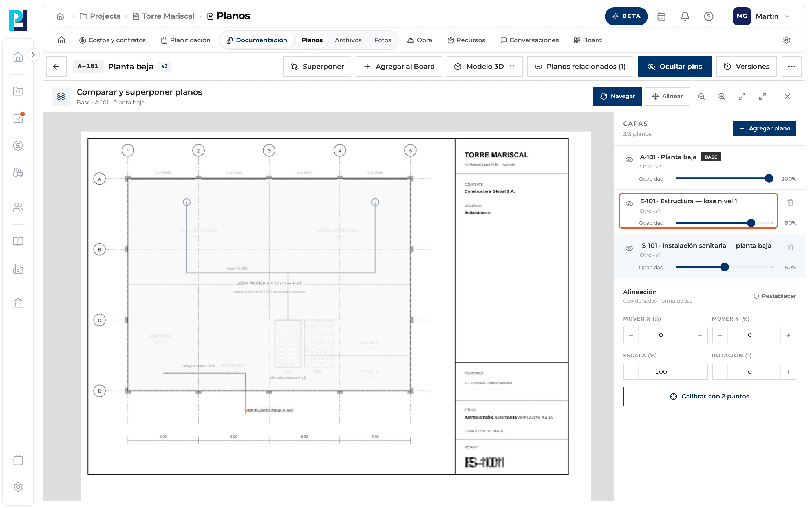Open the Planificación section

(186, 40)
